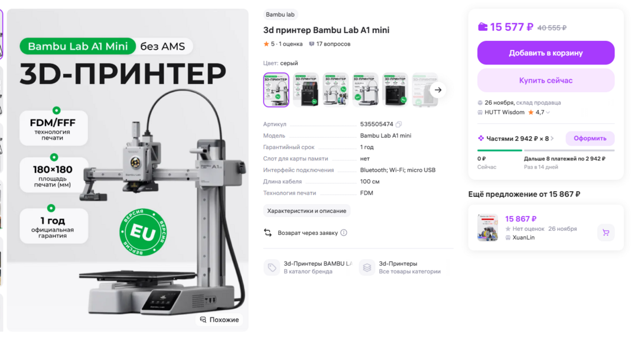This screenshot has width=644, height=339.
Task: Click Оформить installment button
Action: click(590, 138)
